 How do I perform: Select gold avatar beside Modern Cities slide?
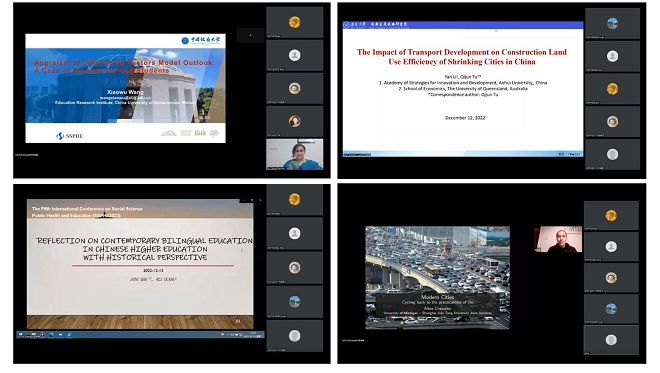[x=611, y=216]
